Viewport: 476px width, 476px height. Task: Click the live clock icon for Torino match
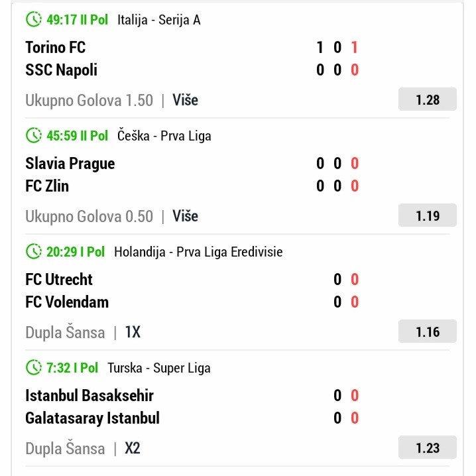click(x=34, y=19)
